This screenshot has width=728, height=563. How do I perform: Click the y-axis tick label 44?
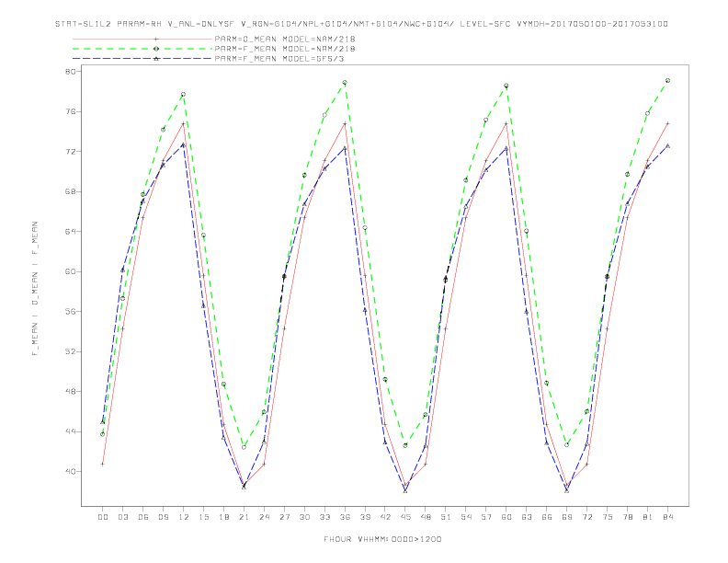click(x=71, y=431)
